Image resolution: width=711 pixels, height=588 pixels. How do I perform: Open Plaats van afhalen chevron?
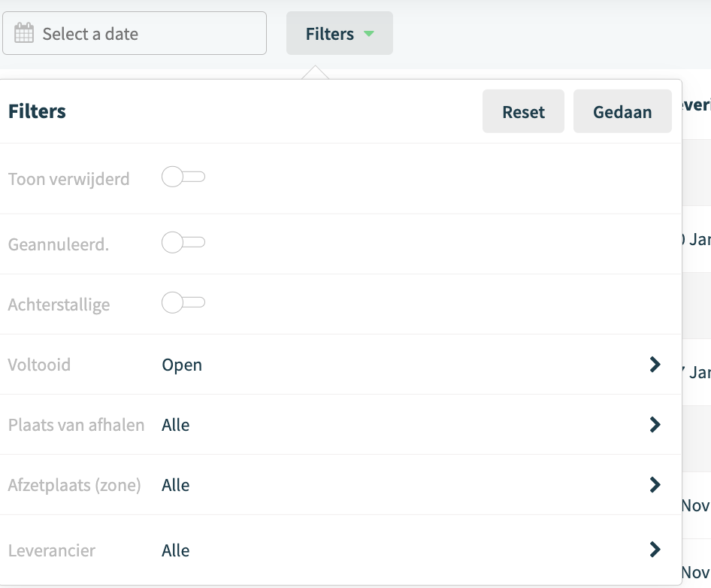pyautogui.click(x=655, y=425)
